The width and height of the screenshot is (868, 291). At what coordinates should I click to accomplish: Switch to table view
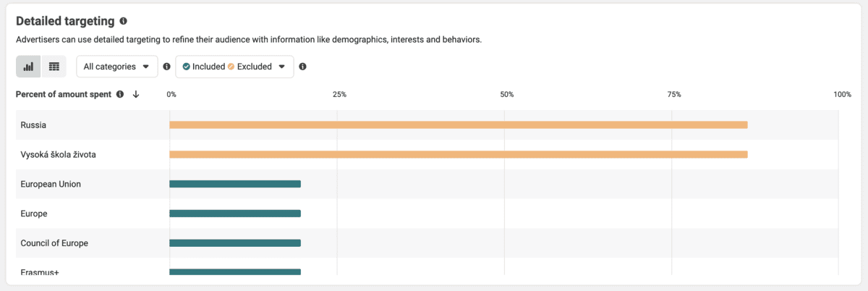(x=54, y=67)
